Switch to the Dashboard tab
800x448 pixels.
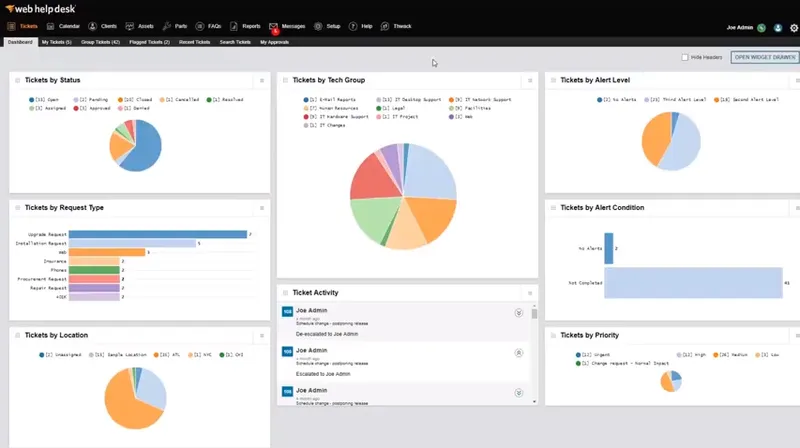[x=20, y=42]
